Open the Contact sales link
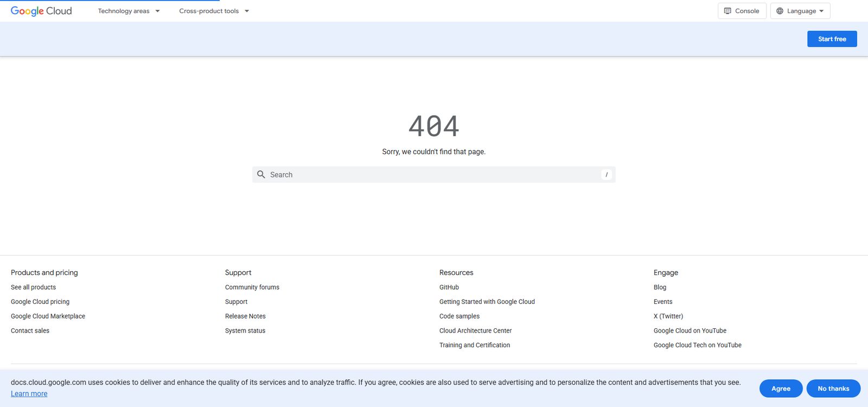Image resolution: width=868 pixels, height=407 pixels. tap(30, 330)
